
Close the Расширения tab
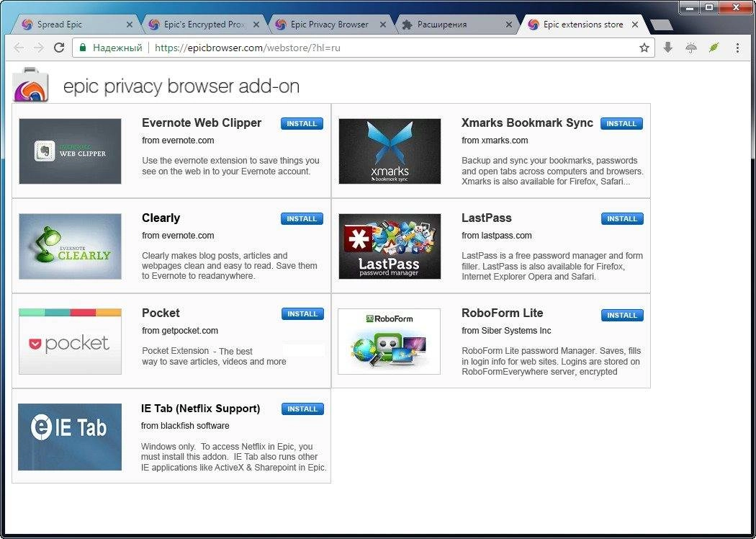(x=508, y=24)
